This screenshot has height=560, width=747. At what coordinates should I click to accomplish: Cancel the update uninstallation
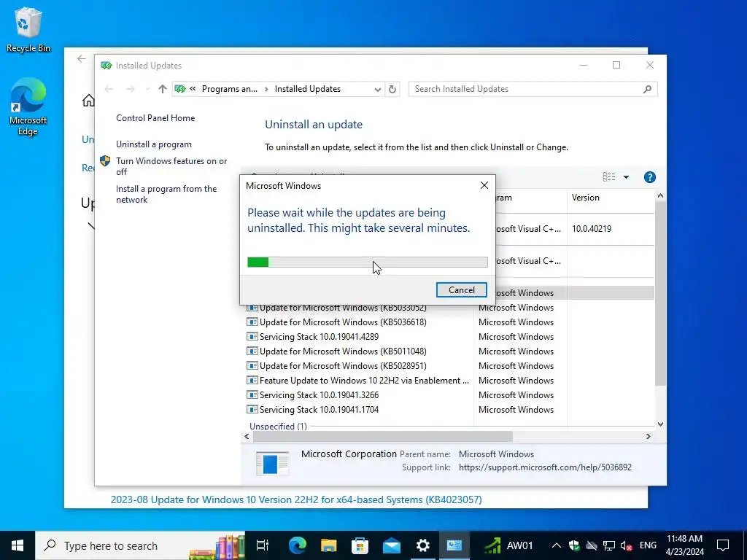(461, 290)
